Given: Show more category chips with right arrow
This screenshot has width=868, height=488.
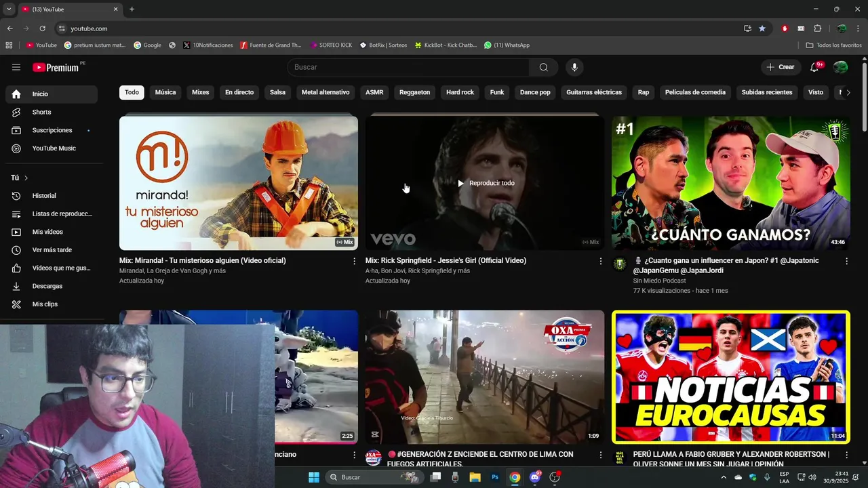Looking at the screenshot, I should click(848, 93).
